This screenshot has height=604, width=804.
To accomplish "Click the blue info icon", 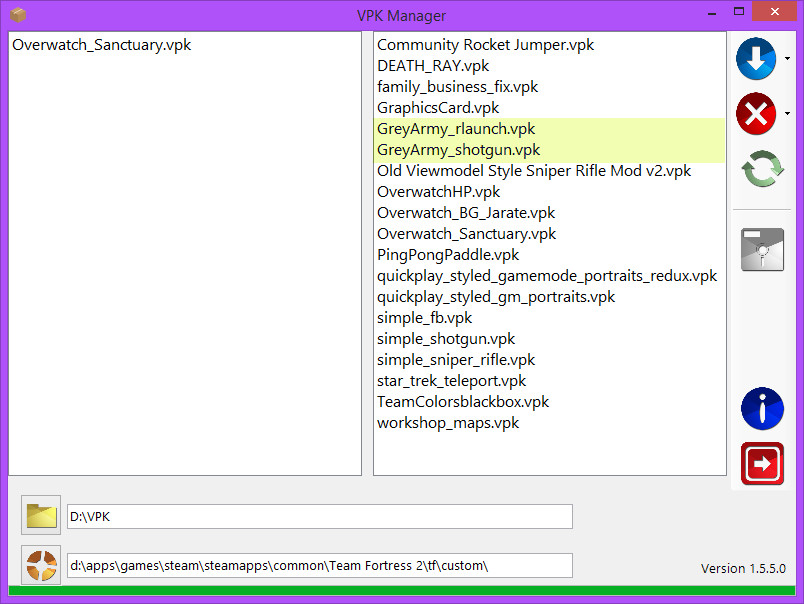I will tap(762, 409).
